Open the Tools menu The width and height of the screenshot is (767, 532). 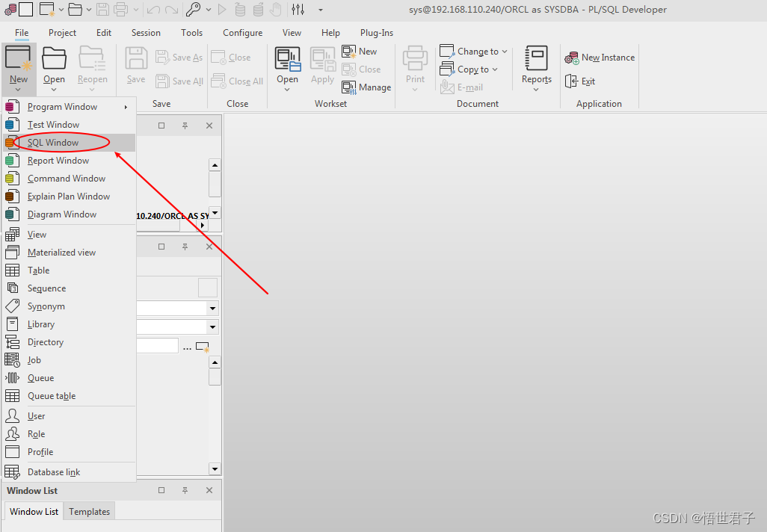coord(191,33)
